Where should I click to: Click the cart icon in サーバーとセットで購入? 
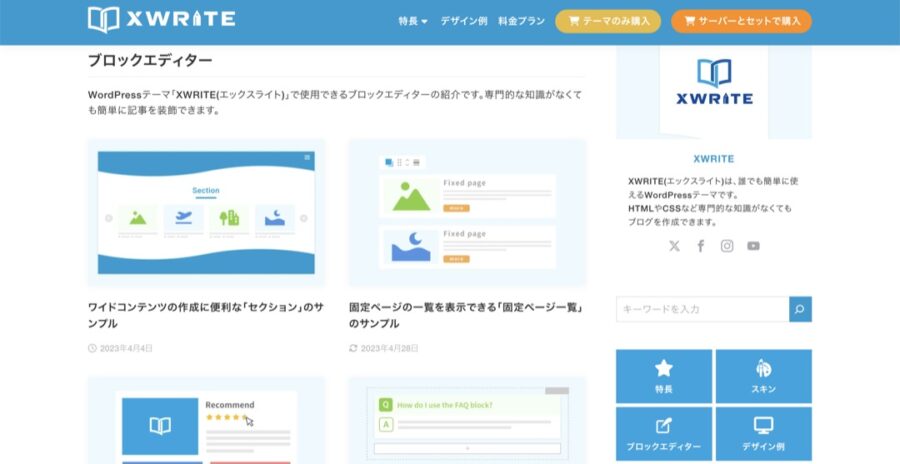point(689,21)
